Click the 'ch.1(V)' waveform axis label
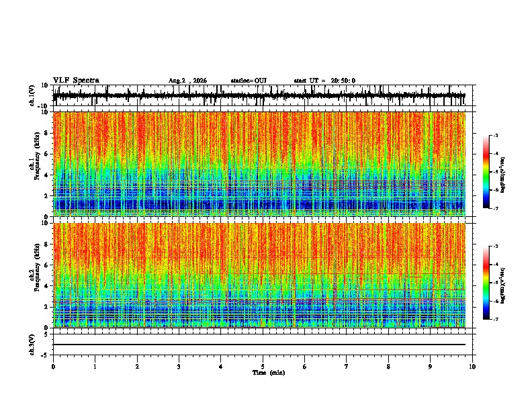 pos(32,95)
